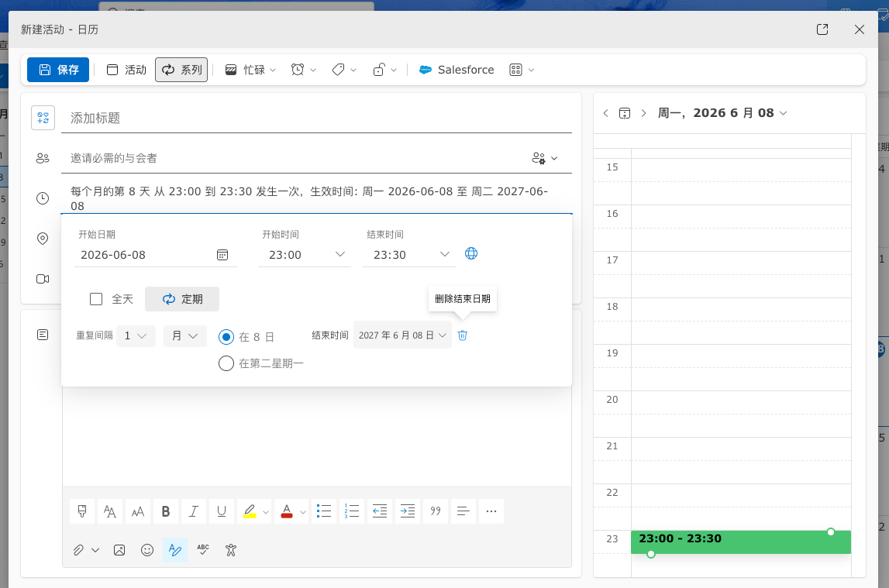Select the 系列 series button

[x=181, y=70]
